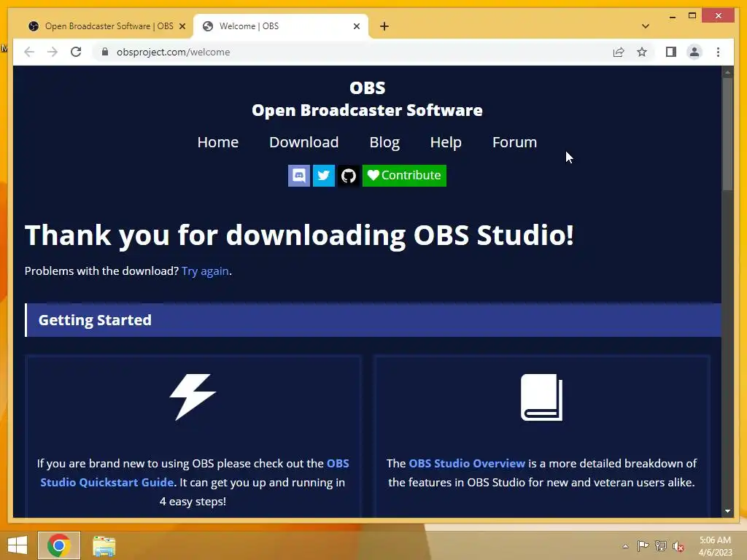The height and width of the screenshot is (560, 747).
Task: Open File Explorer from taskbar
Action: pyautogui.click(x=104, y=545)
